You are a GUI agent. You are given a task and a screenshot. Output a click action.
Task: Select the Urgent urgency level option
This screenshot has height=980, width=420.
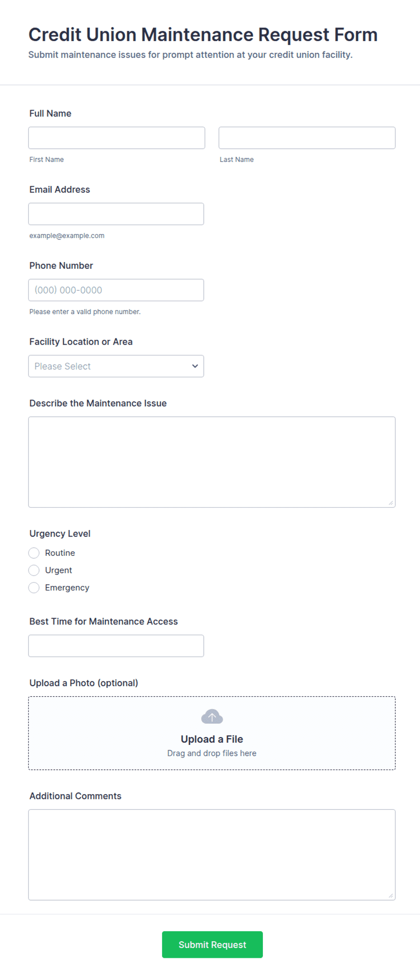(34, 570)
